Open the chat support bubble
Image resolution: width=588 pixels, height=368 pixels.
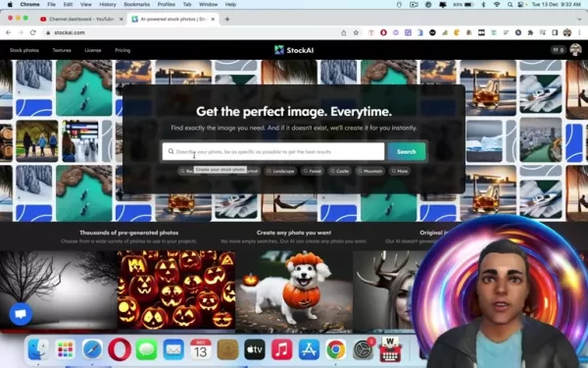(21, 314)
